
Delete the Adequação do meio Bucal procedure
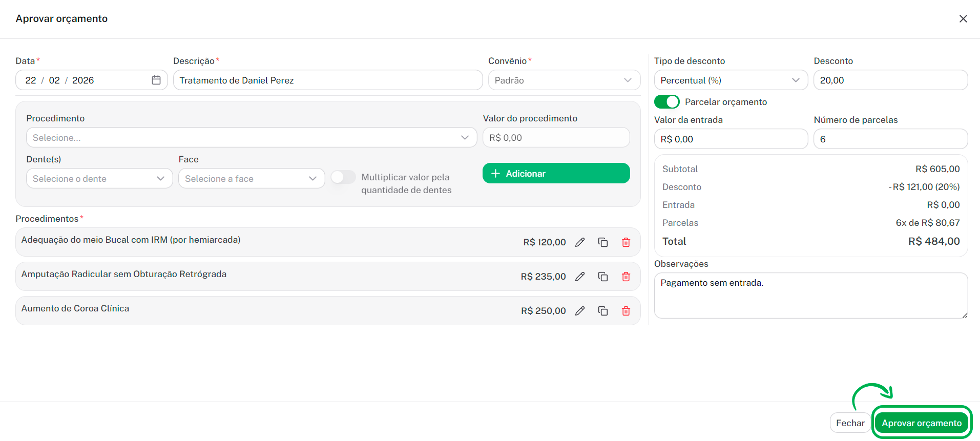[626, 242]
